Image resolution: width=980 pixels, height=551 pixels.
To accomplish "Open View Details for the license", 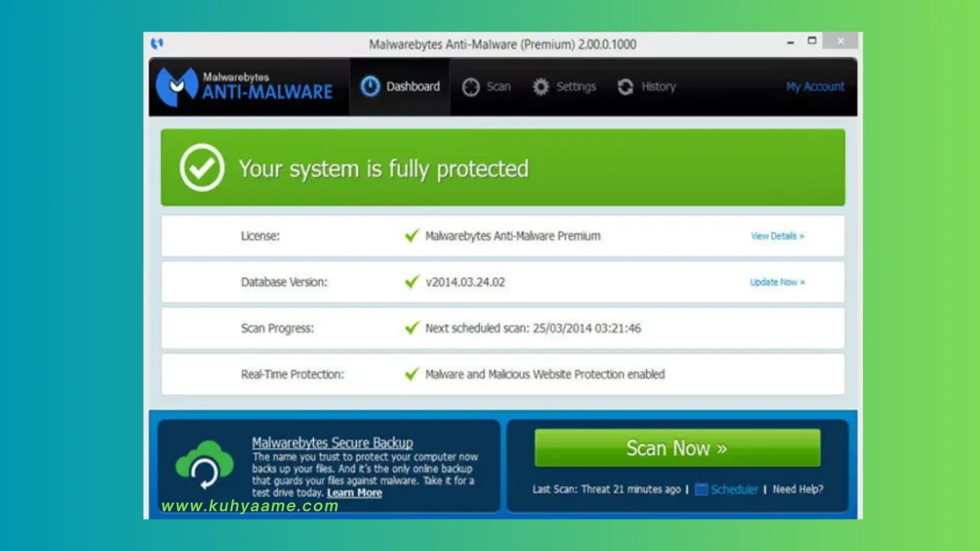I will (777, 236).
